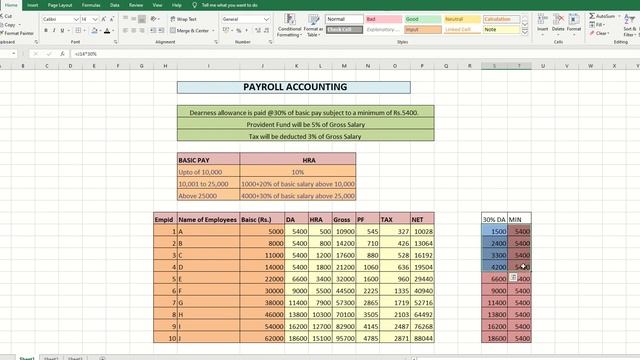Open the font name dropdown
The image size is (640, 360).
(76, 19)
